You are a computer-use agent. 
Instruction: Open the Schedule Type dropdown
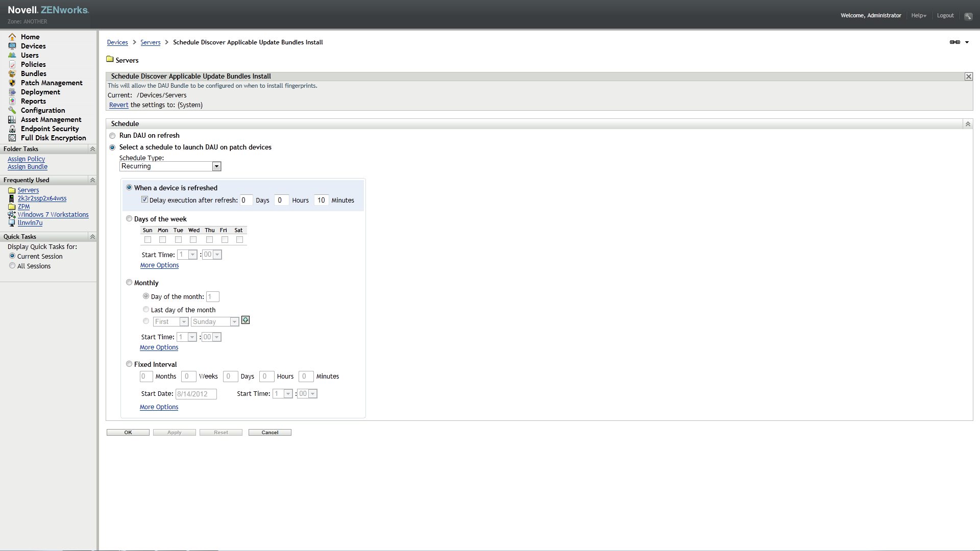click(x=216, y=166)
